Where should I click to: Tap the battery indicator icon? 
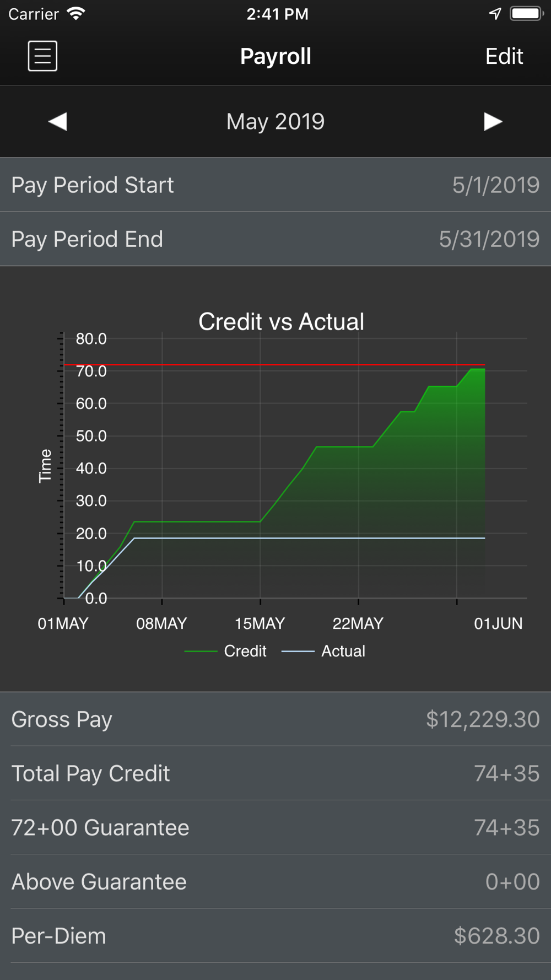[527, 14]
